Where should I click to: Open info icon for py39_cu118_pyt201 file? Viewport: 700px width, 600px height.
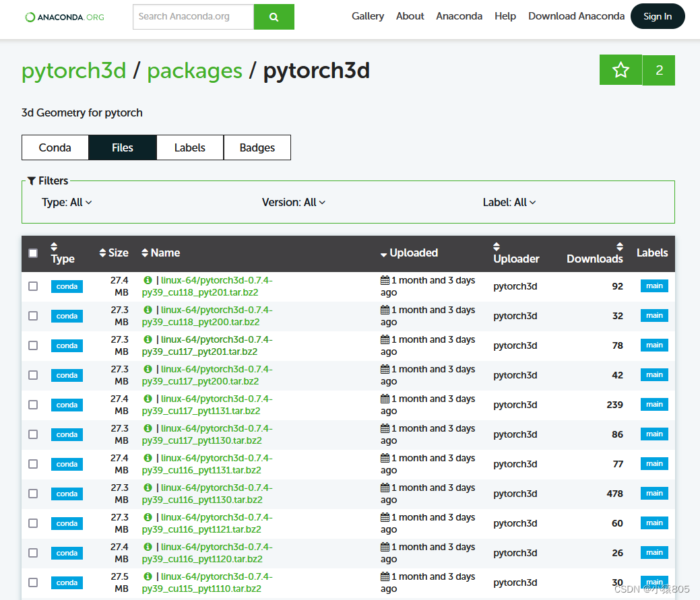pos(148,280)
